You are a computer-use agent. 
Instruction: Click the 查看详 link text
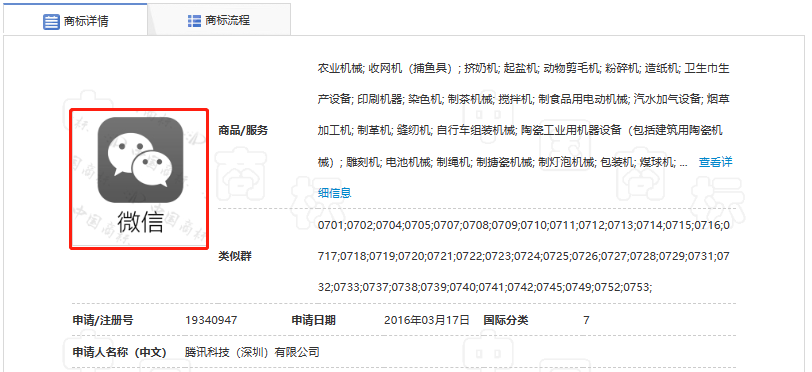715,162
